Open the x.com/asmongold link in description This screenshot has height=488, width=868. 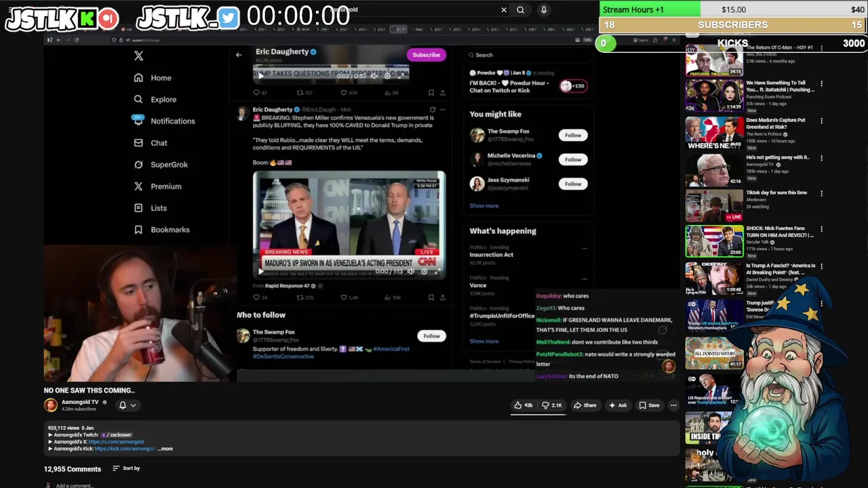pos(116,442)
